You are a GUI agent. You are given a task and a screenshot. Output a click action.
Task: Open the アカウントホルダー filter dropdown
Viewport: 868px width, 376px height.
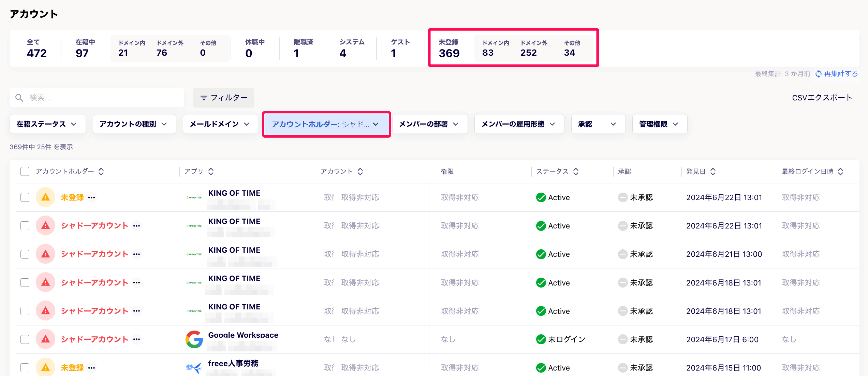click(x=326, y=124)
